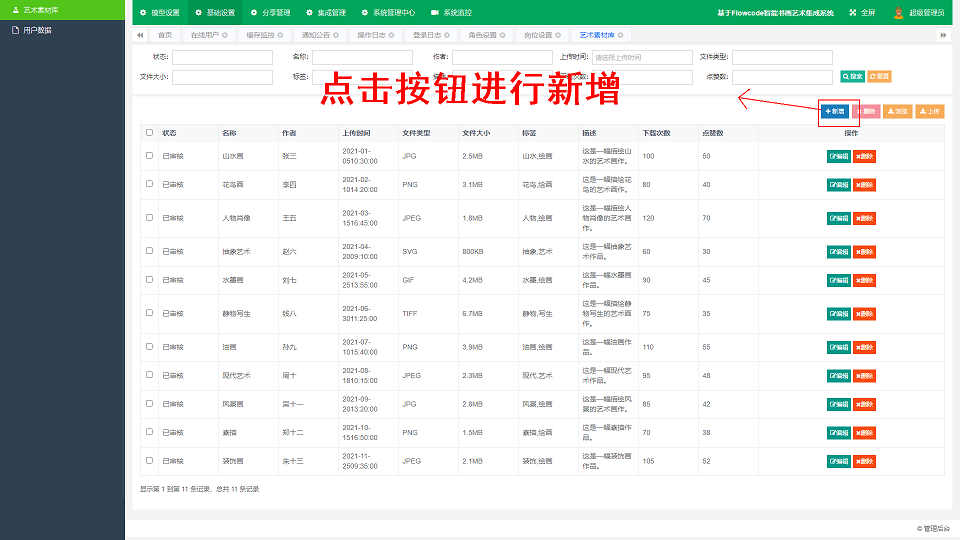
Task: Delete the 花鸟画 row entry
Action: pyautogui.click(x=864, y=185)
